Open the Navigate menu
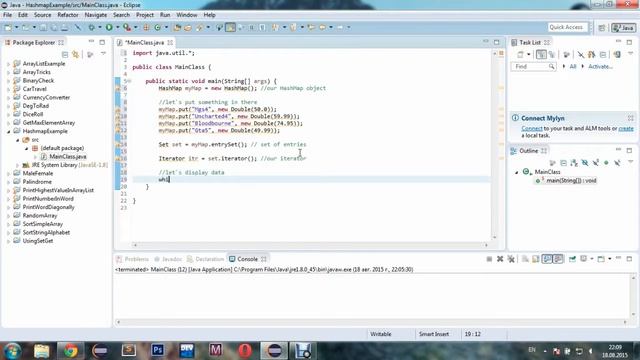 point(96,15)
